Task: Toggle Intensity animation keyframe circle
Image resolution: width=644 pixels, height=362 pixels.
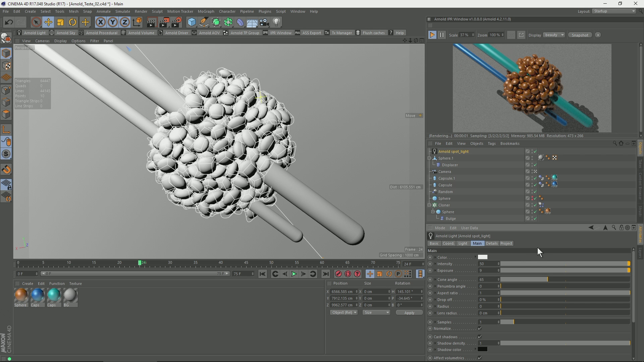Action: (x=430, y=264)
